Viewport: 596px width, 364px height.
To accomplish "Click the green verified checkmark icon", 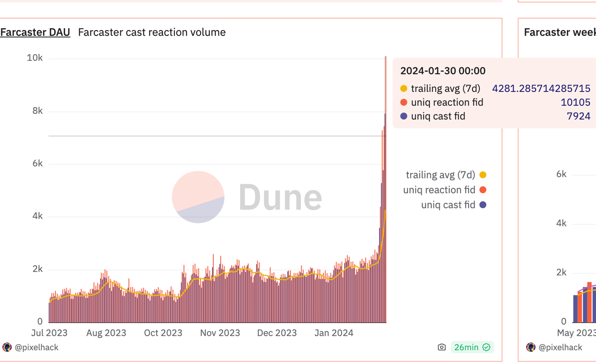I will pos(486,347).
